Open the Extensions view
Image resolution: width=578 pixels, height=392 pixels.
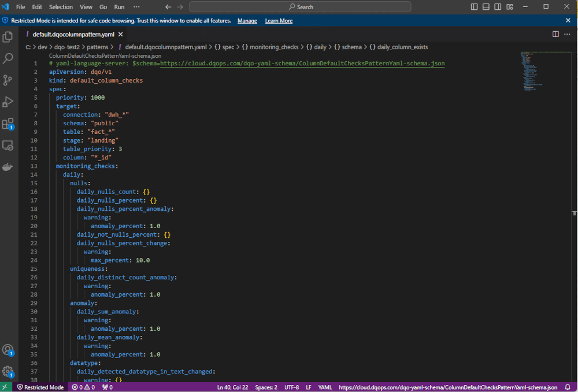coord(8,124)
